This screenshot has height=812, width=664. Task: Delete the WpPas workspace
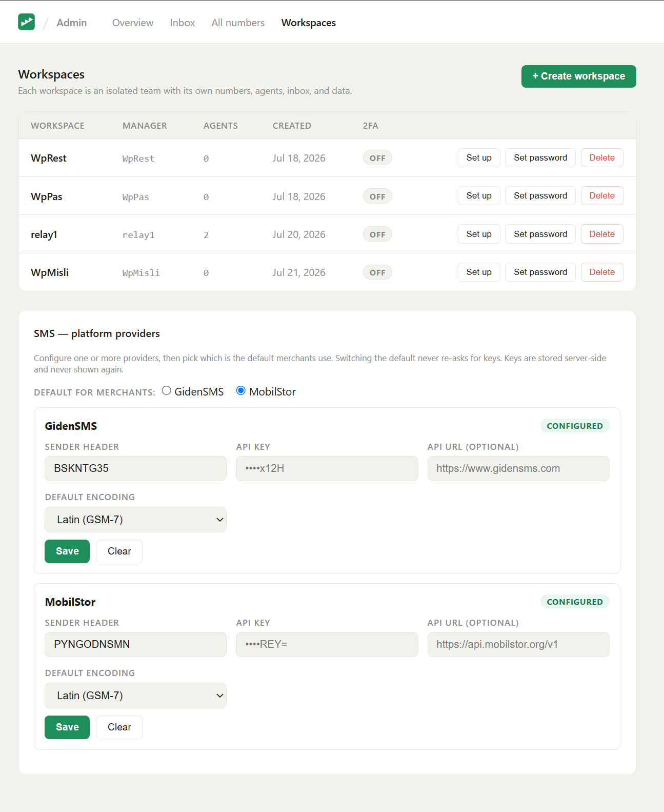click(x=602, y=196)
